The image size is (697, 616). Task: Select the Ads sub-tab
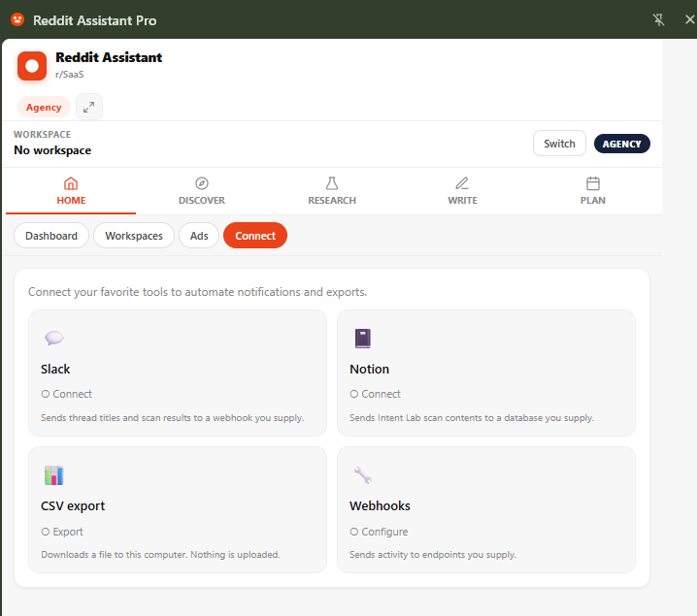coord(199,236)
